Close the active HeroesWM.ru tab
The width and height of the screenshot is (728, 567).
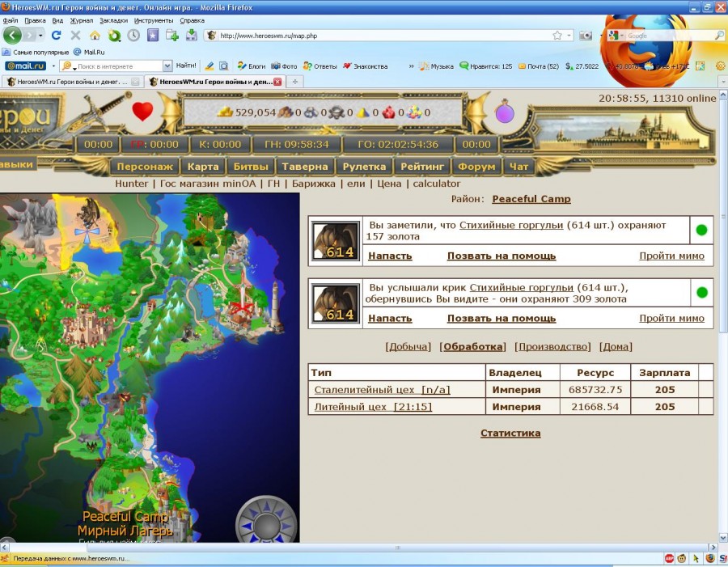[277, 82]
